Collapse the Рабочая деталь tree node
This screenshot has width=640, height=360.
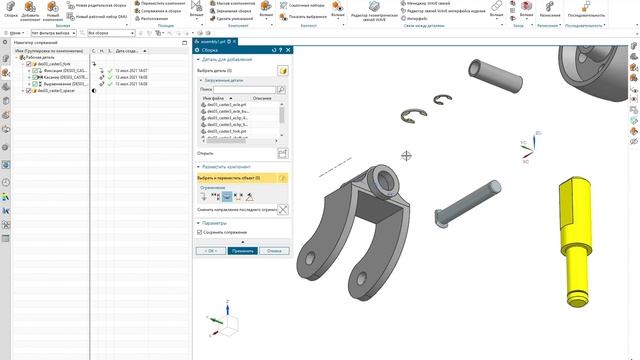point(17,58)
